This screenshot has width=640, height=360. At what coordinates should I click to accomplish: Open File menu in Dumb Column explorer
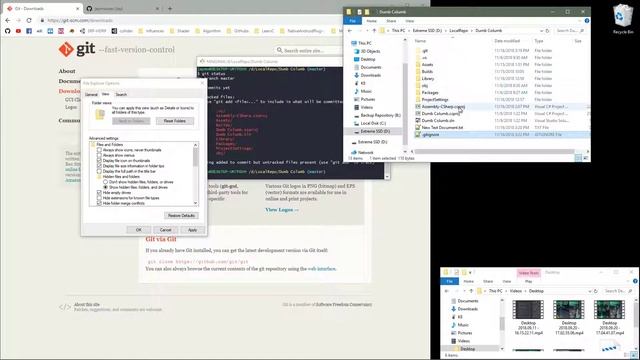pos(352,20)
